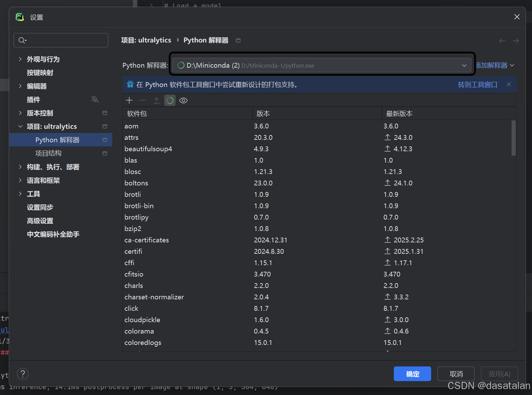Screen dimensions: 532x395
Task: Click the 确定 button
Action: coord(412,374)
